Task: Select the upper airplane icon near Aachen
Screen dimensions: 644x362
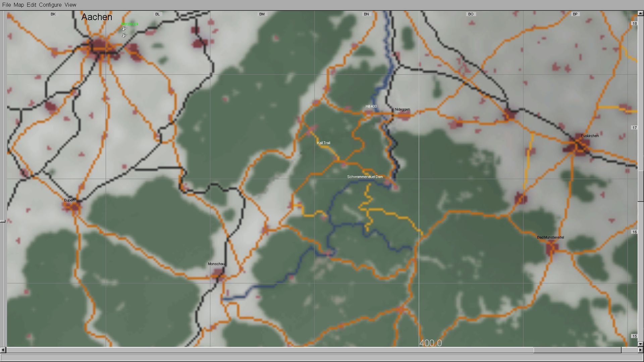Action: [x=124, y=29]
